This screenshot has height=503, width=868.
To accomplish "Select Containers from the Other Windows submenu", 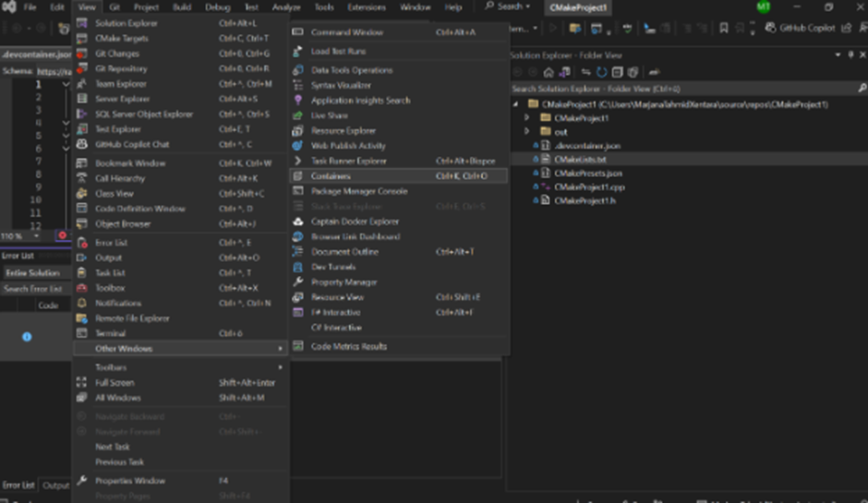I will click(331, 175).
